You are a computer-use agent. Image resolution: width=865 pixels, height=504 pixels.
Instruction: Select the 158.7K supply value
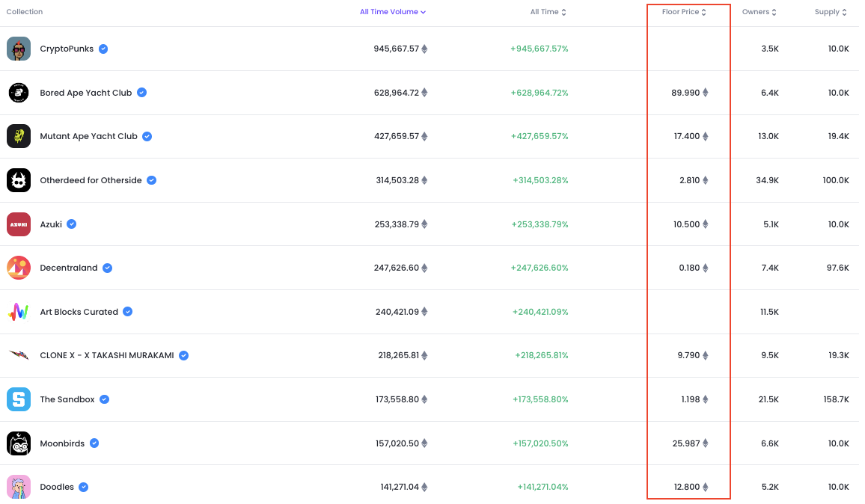837,400
